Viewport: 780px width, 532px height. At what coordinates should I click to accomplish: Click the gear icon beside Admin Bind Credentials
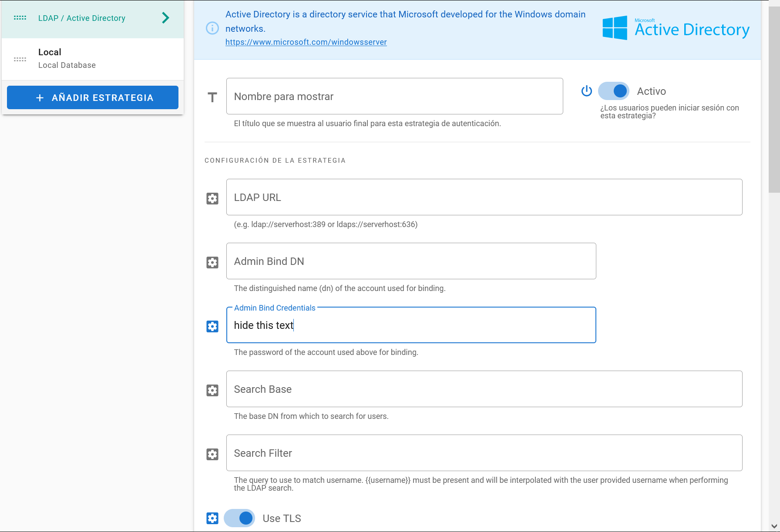[212, 326]
